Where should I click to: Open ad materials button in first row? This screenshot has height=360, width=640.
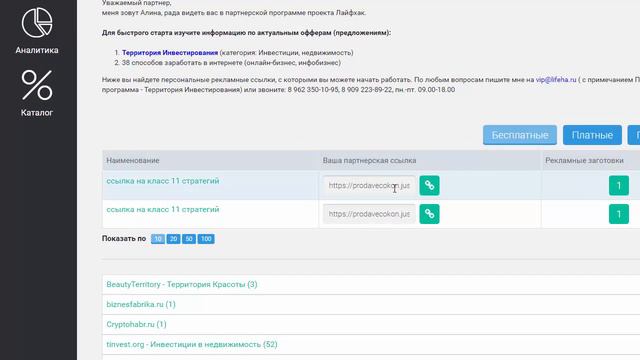click(x=618, y=185)
